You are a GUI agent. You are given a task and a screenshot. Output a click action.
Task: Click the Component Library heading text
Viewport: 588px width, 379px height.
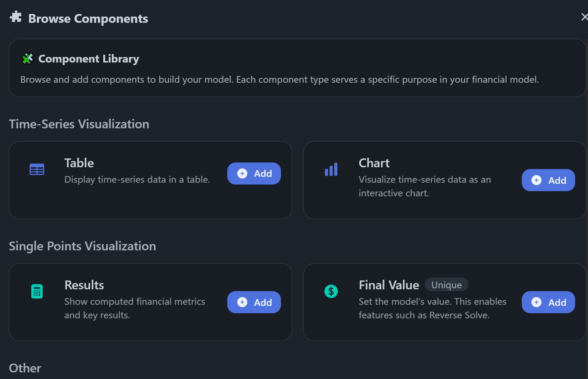(89, 59)
